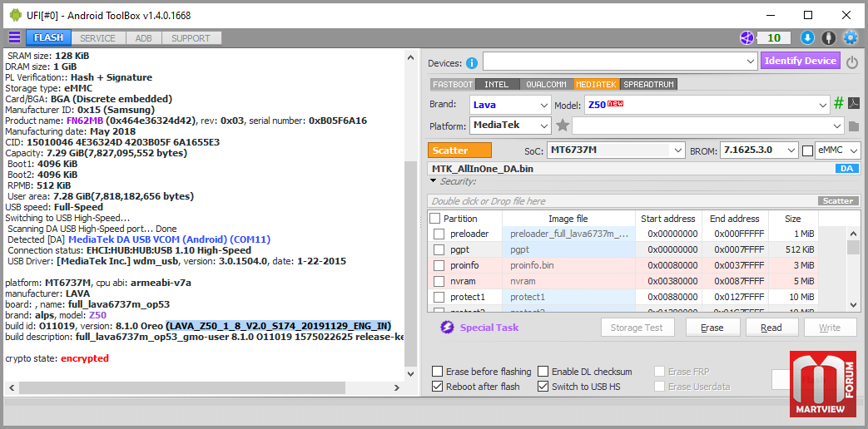This screenshot has width=868, height=429.
Task: Click the blue download updates icon
Action: (x=807, y=37)
